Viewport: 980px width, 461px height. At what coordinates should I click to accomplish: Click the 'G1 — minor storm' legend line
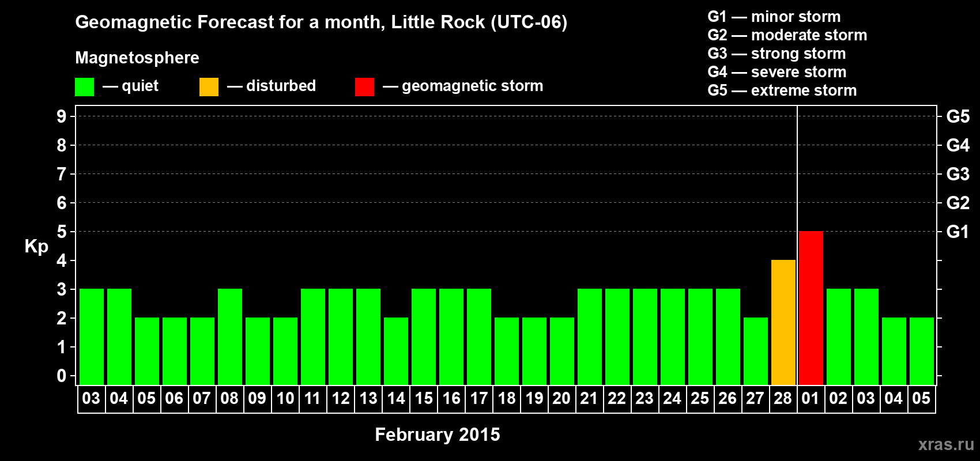[x=774, y=17]
